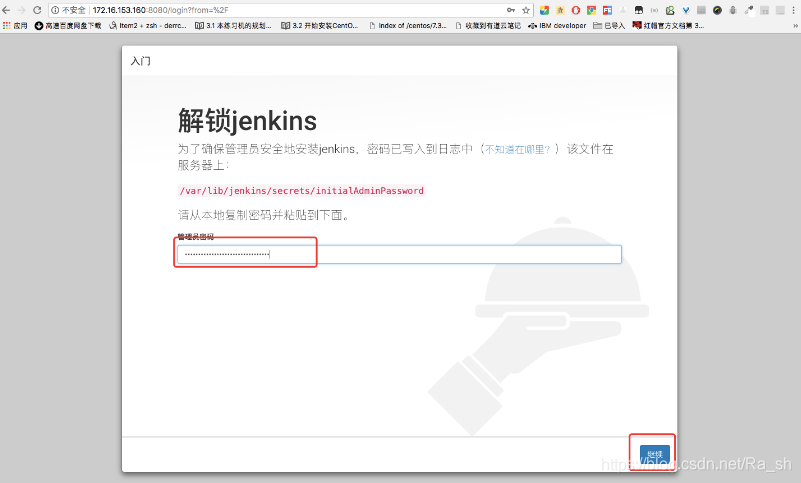Click the saved password key icon

click(x=511, y=10)
